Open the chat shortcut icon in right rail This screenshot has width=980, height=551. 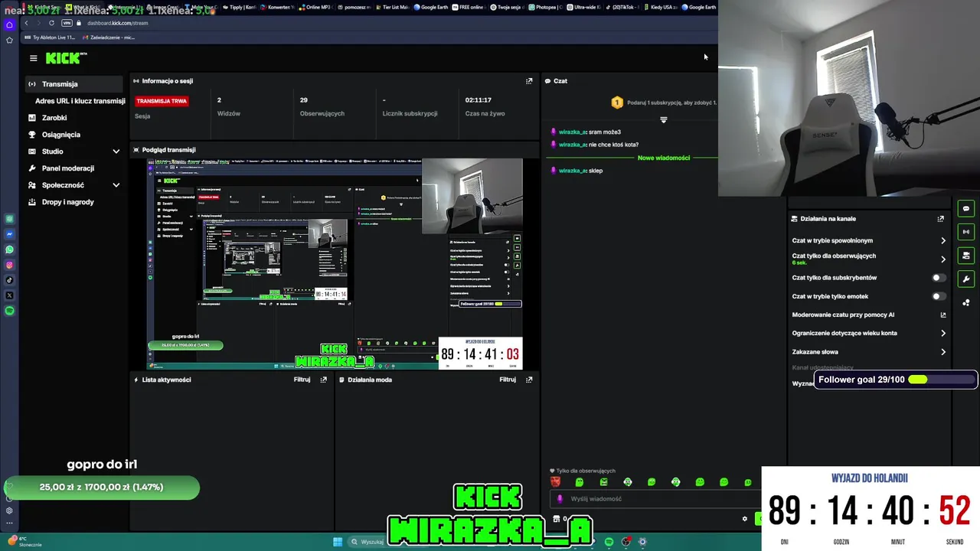coord(966,209)
